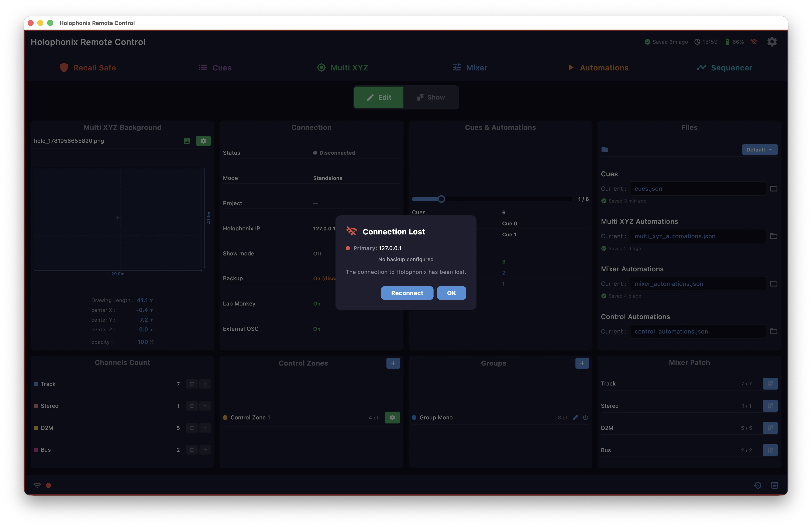Delete a Track channel

[192, 384]
